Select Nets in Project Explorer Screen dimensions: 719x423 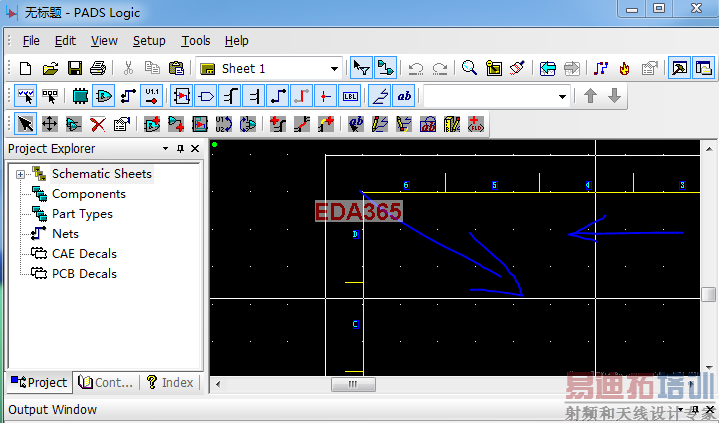65,234
